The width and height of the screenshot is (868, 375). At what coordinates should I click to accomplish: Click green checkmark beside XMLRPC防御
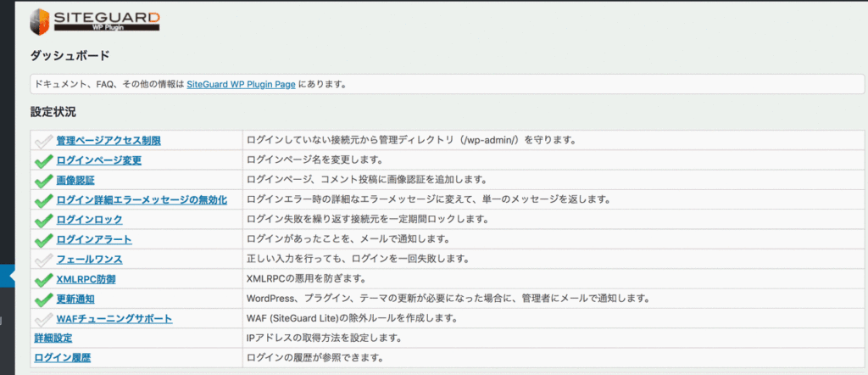pos(44,280)
